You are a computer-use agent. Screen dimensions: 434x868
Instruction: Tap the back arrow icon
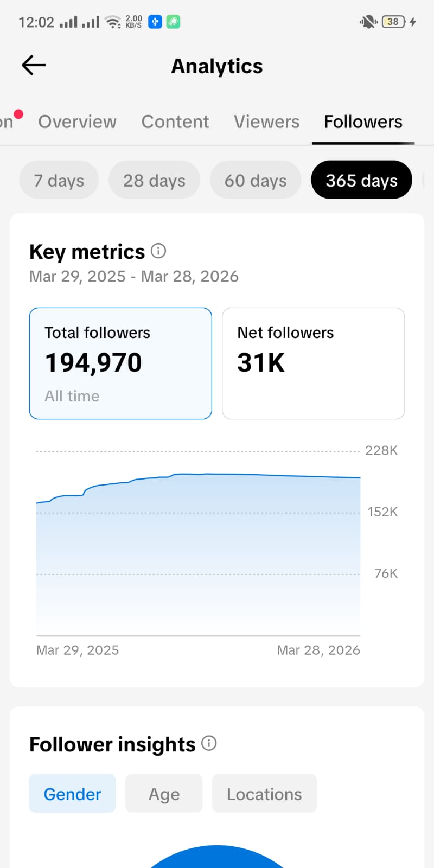coord(34,66)
